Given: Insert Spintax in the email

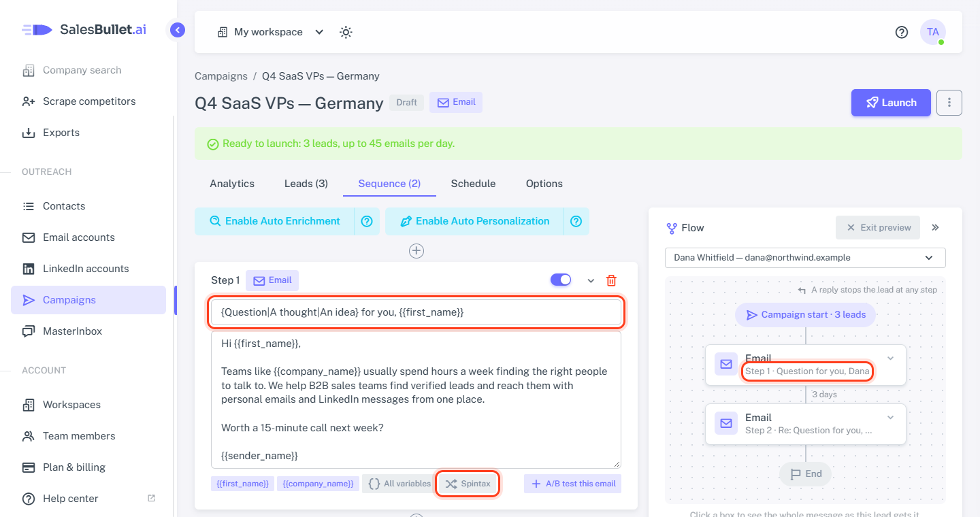Looking at the screenshot, I should click(468, 484).
